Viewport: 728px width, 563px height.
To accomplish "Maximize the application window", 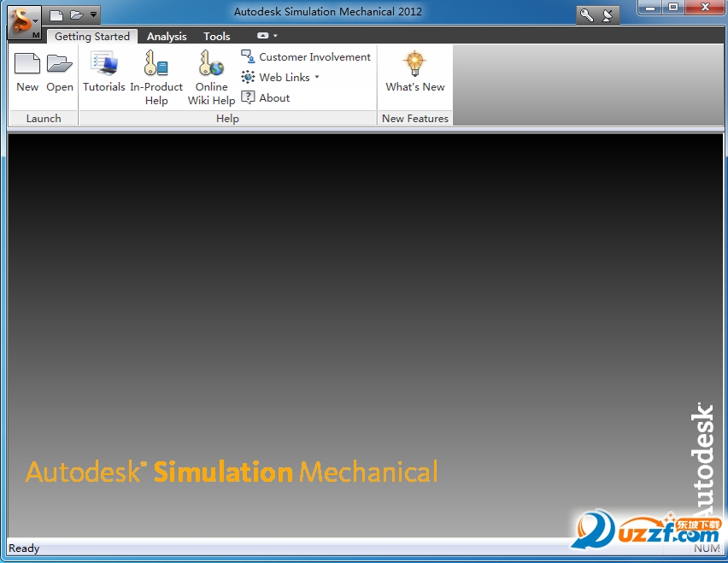I will click(672, 8).
